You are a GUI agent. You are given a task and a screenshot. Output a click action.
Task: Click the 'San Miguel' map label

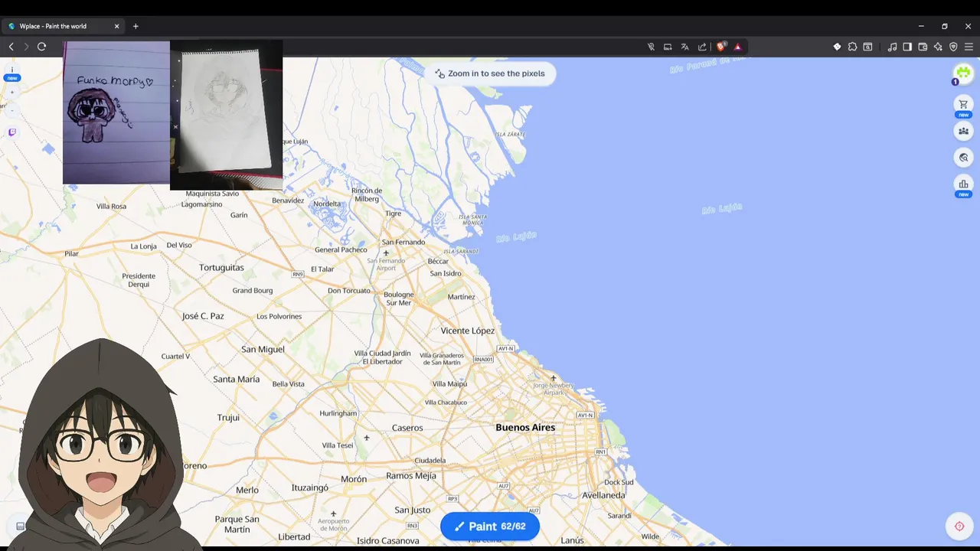(x=263, y=349)
